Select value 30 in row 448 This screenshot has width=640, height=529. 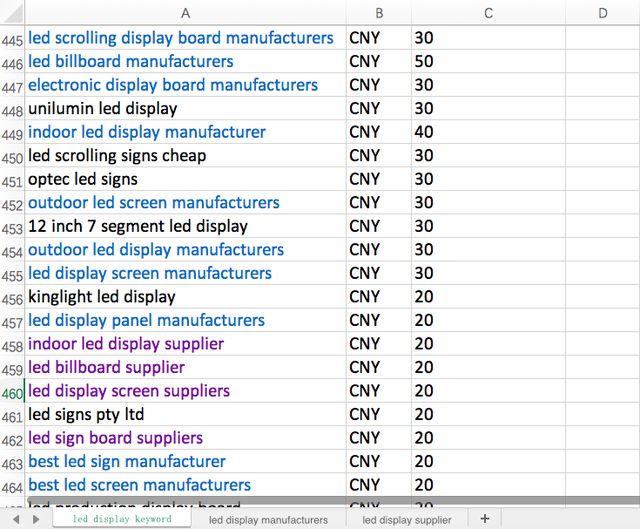coord(489,109)
